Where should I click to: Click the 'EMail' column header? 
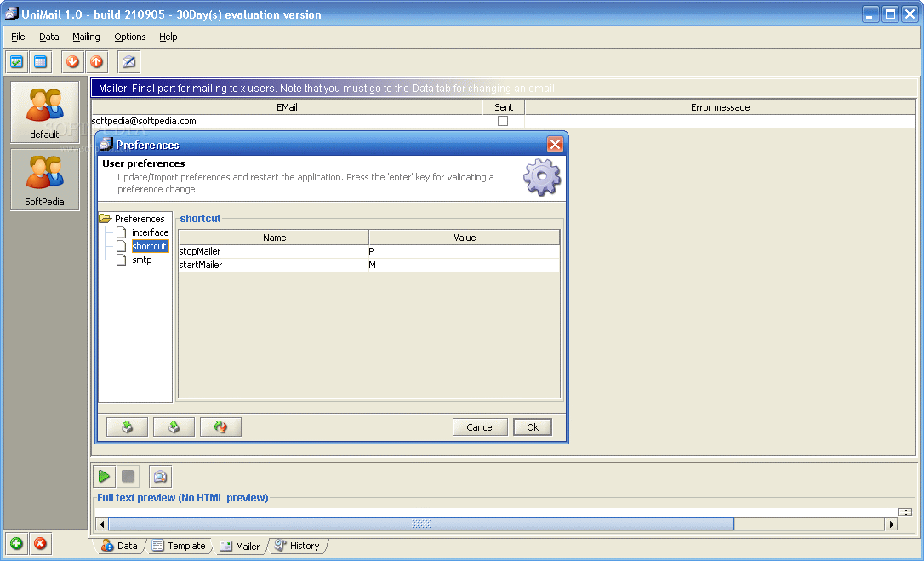(x=287, y=106)
